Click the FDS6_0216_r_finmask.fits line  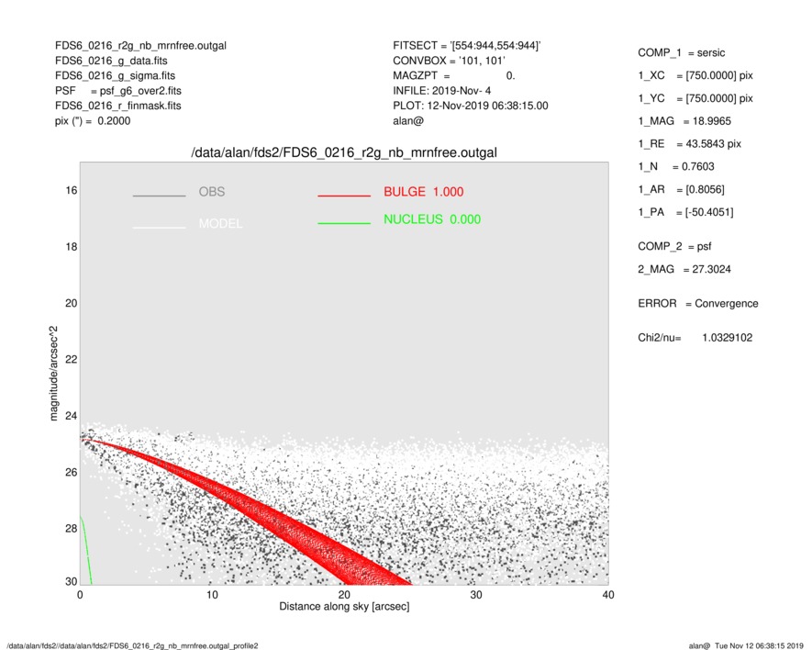pyautogui.click(x=118, y=106)
